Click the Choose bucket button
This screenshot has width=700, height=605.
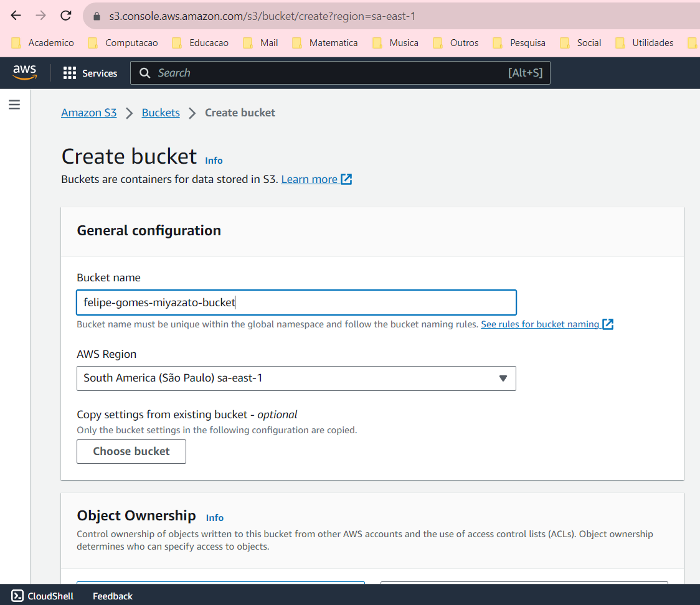click(131, 451)
